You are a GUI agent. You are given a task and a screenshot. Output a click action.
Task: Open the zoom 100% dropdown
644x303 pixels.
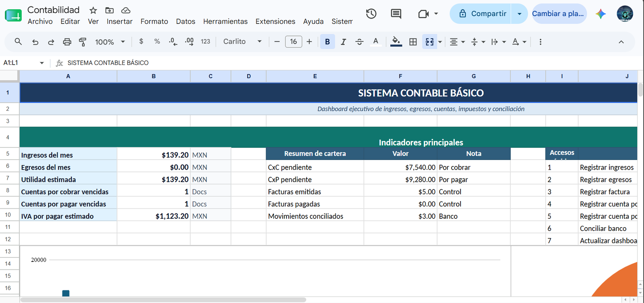coord(110,42)
